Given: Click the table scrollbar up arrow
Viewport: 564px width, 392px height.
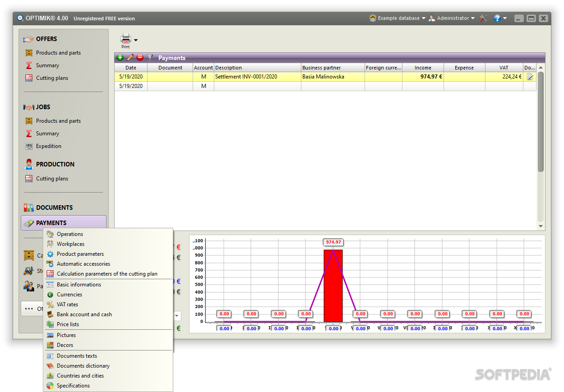Looking at the screenshot, I should coord(541,68).
